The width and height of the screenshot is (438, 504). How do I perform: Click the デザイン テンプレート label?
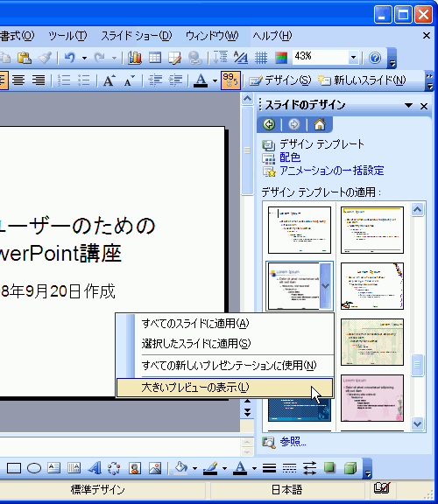click(321, 144)
